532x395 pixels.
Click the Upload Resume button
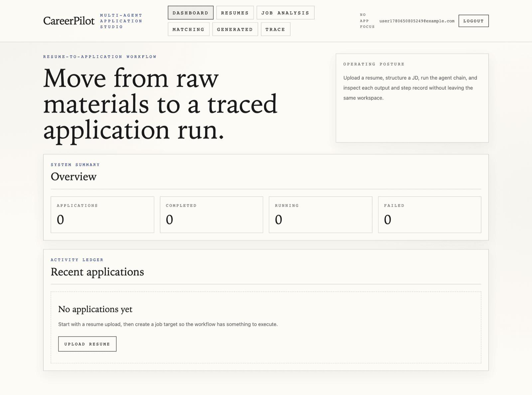[87, 344]
